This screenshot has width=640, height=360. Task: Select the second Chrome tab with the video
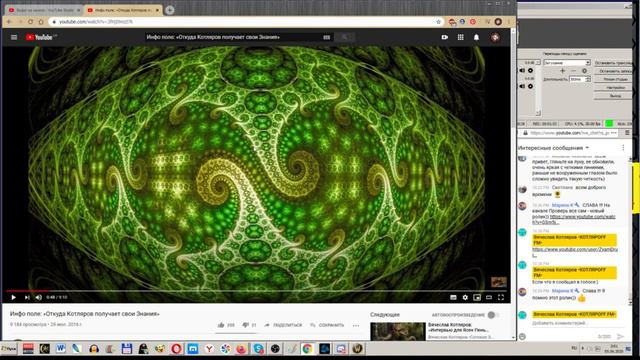[123, 10]
